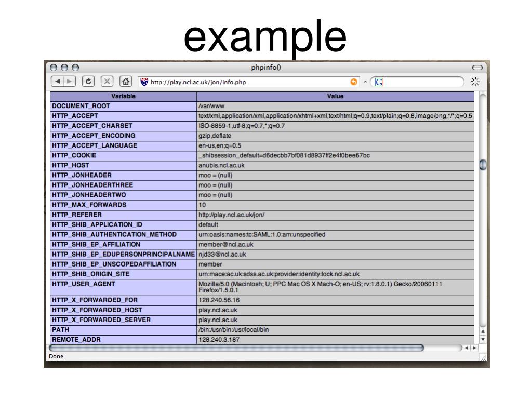Select the HTTP_ACCEPT variable row
The image size is (532, 399).
click(123, 116)
